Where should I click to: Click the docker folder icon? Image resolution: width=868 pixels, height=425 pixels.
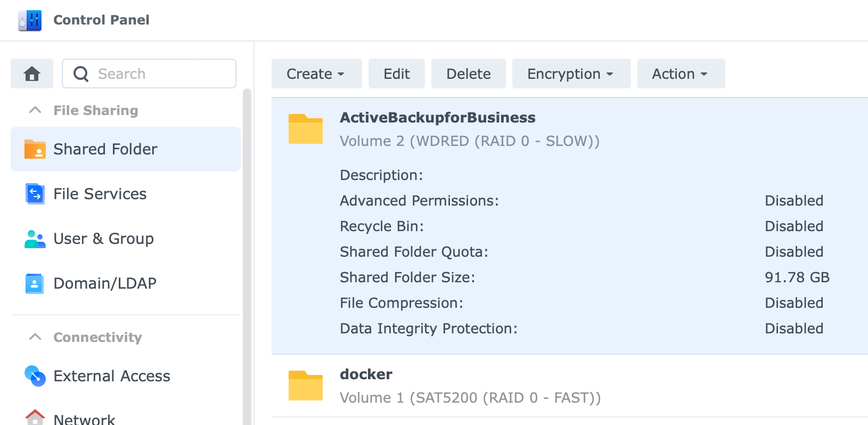click(306, 386)
